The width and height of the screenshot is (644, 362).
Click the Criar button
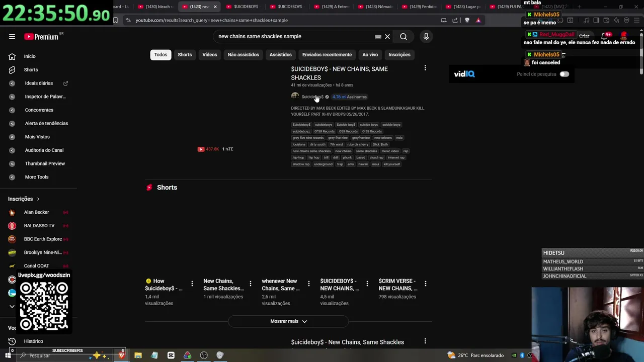pos(584,36)
